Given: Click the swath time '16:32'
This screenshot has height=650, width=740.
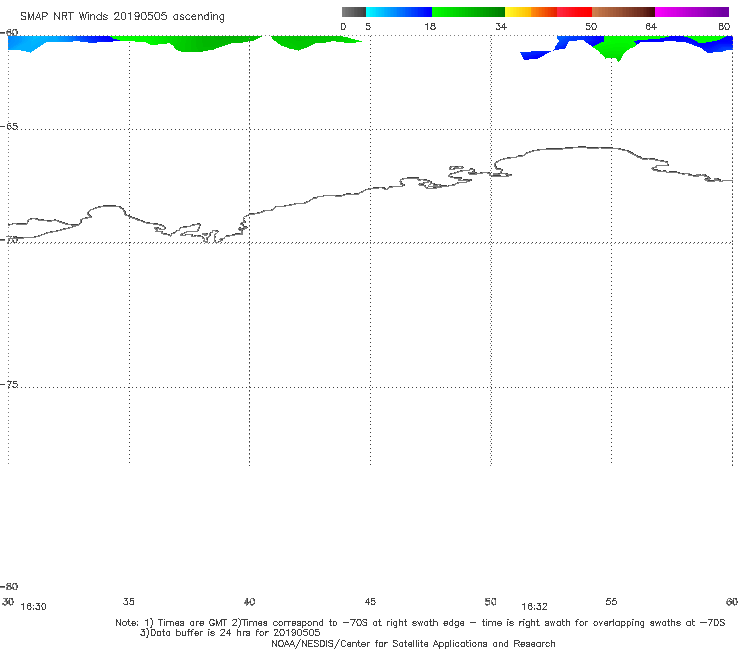Looking at the screenshot, I should coord(534,607).
